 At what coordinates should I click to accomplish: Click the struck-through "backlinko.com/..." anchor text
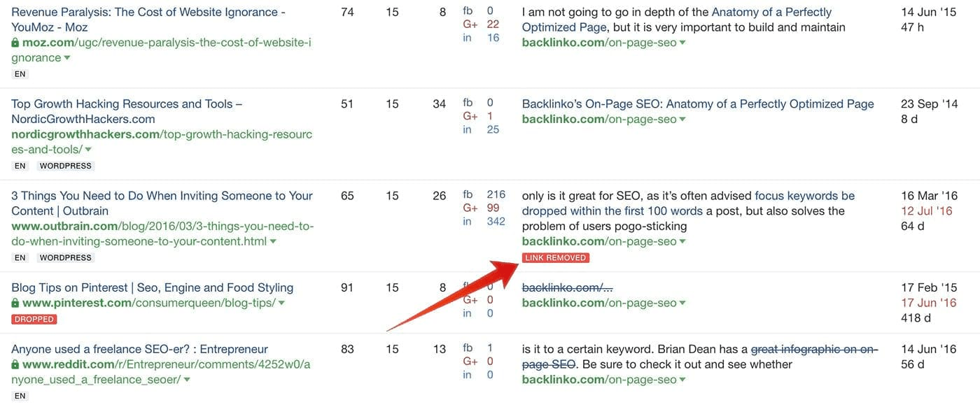tap(568, 287)
